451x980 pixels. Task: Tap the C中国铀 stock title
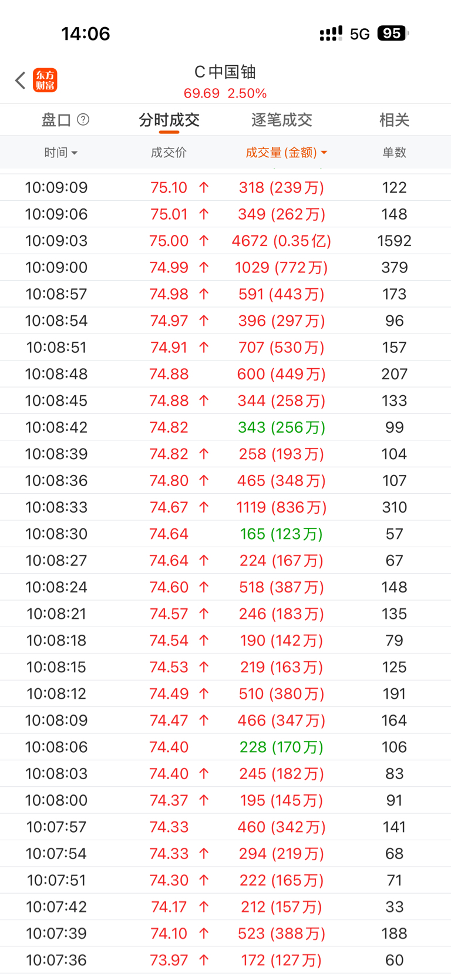coord(225,72)
